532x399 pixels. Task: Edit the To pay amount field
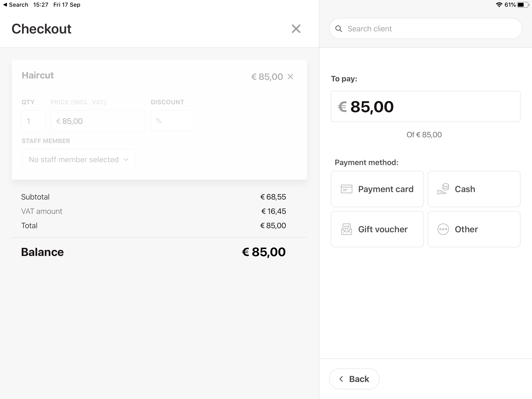(425, 106)
